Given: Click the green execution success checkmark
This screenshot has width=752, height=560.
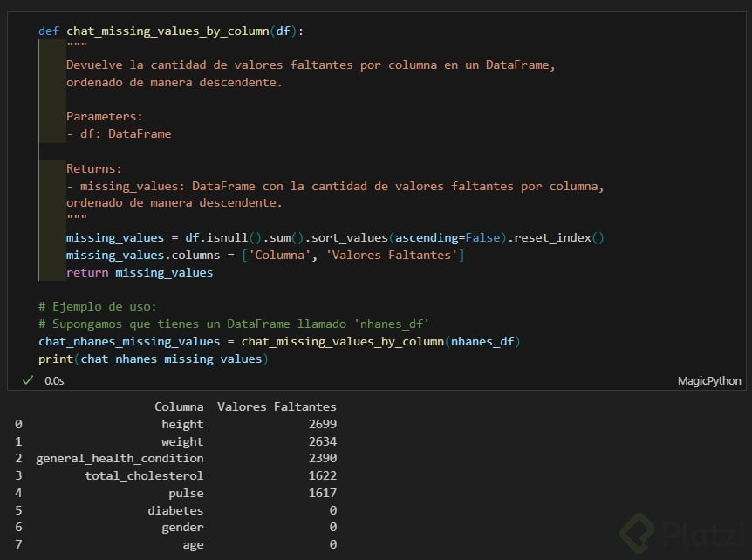Looking at the screenshot, I should 28,381.
